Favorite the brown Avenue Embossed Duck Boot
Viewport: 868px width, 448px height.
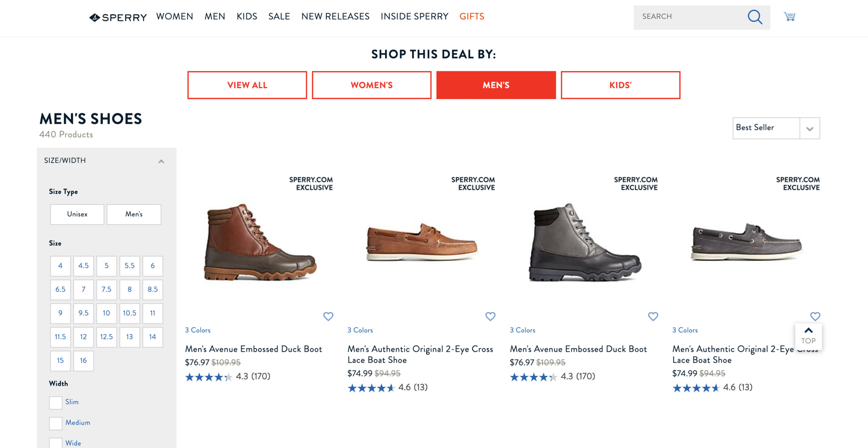[x=328, y=316]
